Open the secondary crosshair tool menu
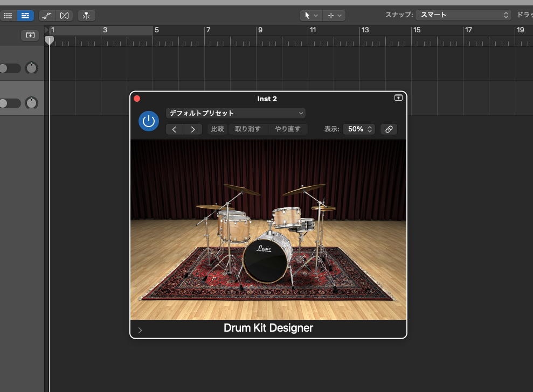533x392 pixels. pos(335,16)
